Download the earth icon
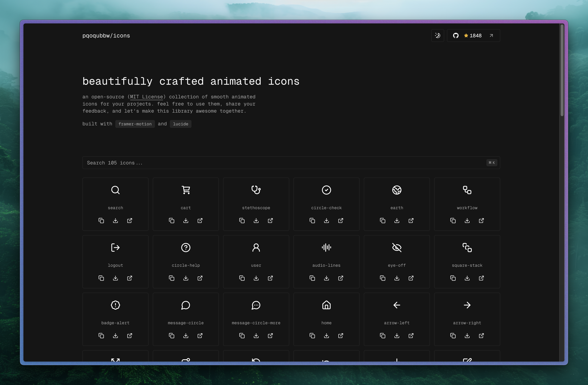 pyautogui.click(x=397, y=221)
